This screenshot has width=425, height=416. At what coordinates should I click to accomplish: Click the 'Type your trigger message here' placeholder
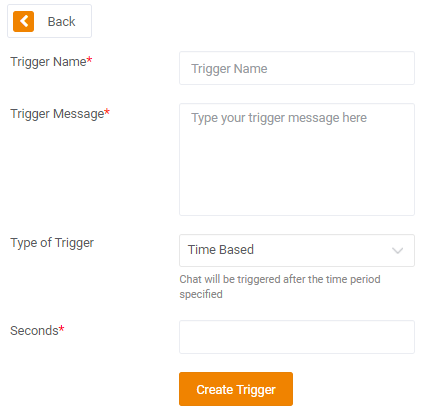(x=279, y=118)
